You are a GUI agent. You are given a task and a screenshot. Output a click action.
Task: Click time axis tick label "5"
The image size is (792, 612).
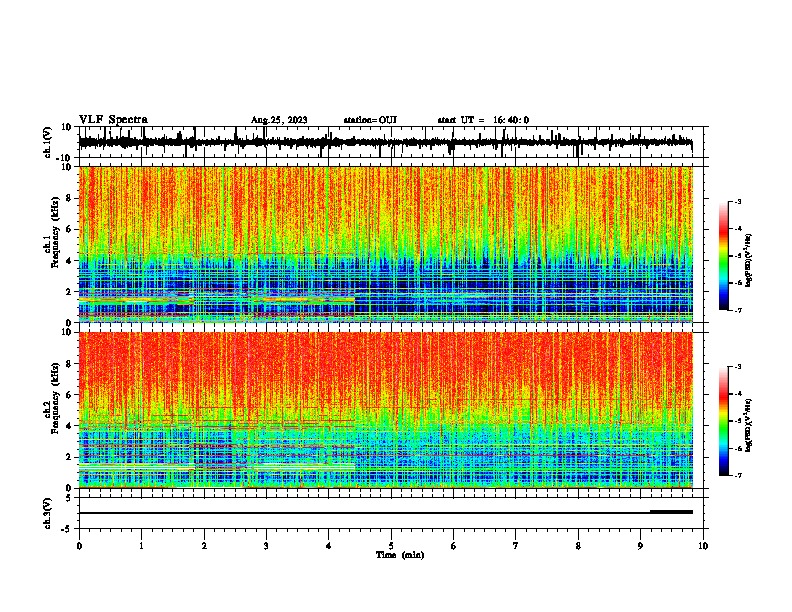tap(391, 546)
